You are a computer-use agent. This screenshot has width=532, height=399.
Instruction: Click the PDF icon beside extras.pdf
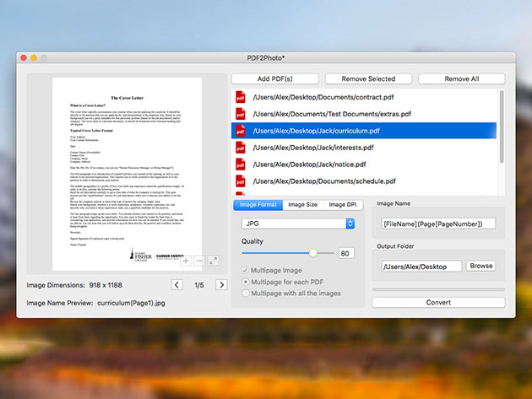click(x=240, y=114)
